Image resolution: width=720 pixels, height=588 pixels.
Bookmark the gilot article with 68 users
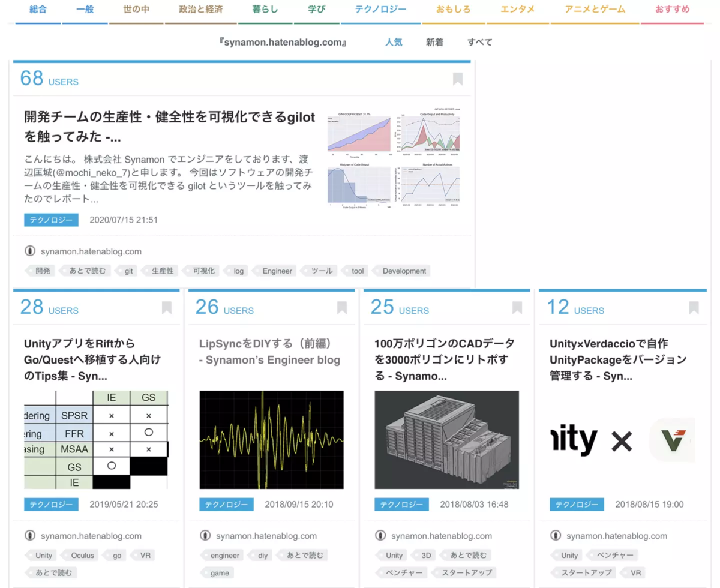[458, 79]
